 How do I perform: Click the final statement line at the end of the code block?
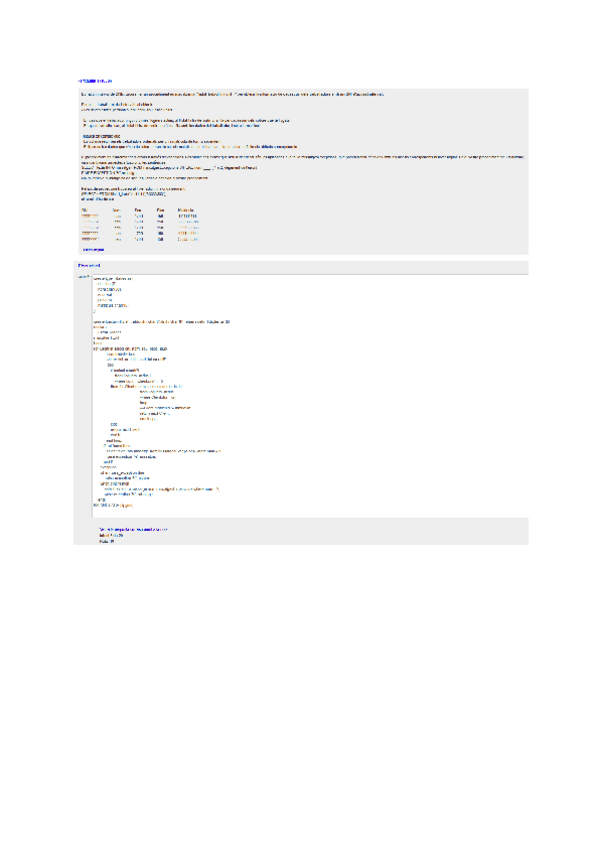click(113, 505)
